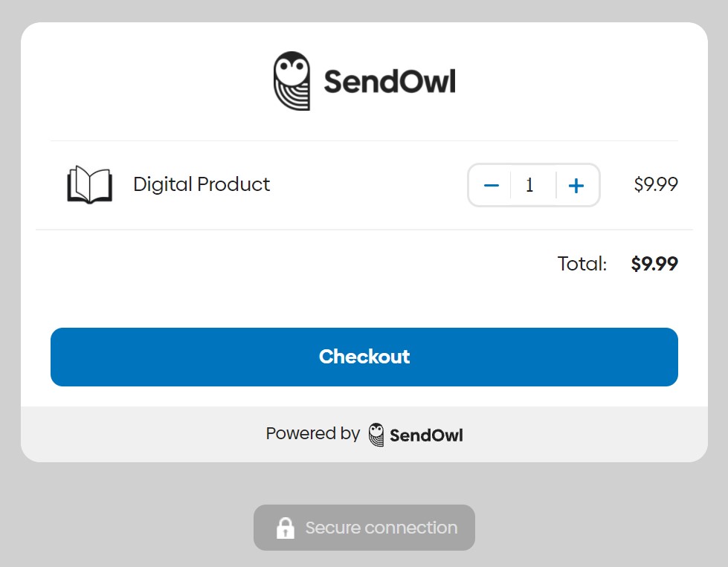Click the padlock icon
728x567 pixels.
(x=285, y=528)
